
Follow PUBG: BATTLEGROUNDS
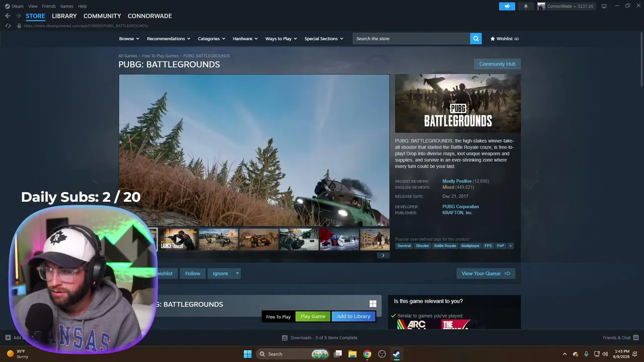(193, 274)
